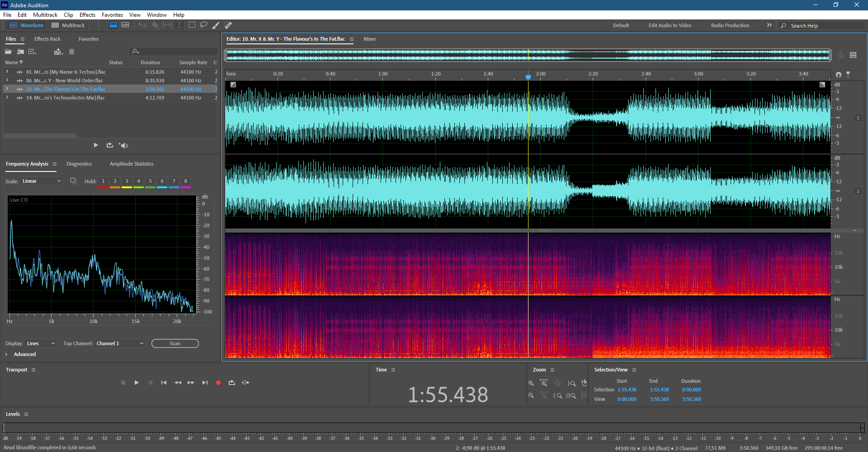This screenshot has height=452, width=868.
Task: Toggle Show Spectral Frequency Display
Action: click(113, 25)
